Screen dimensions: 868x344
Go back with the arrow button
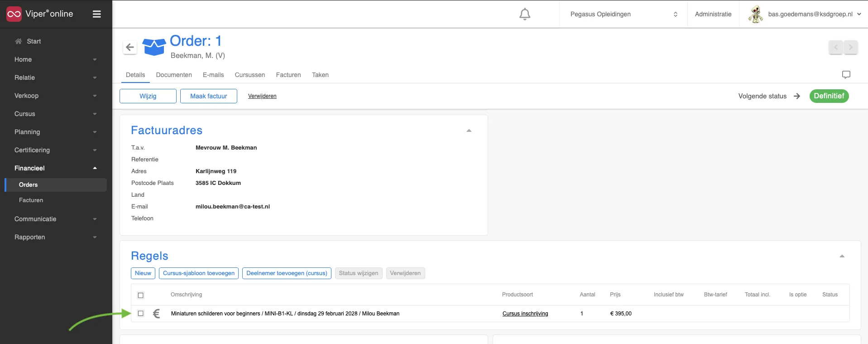coord(130,47)
